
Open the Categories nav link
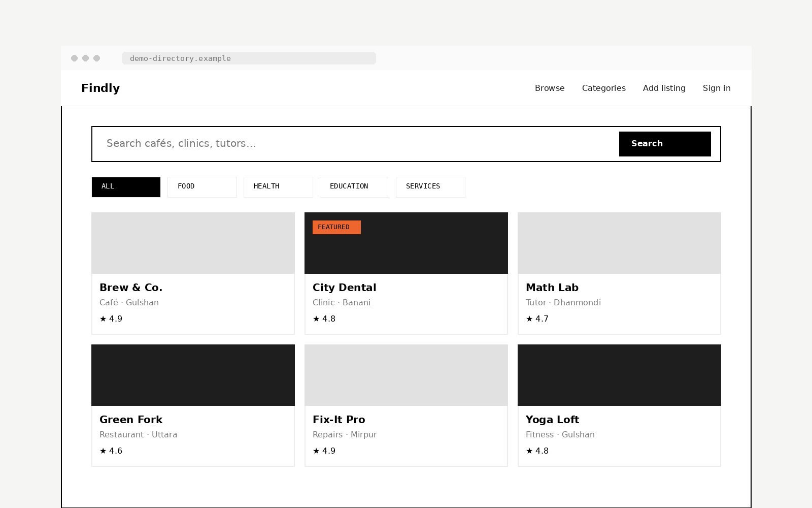point(604,88)
